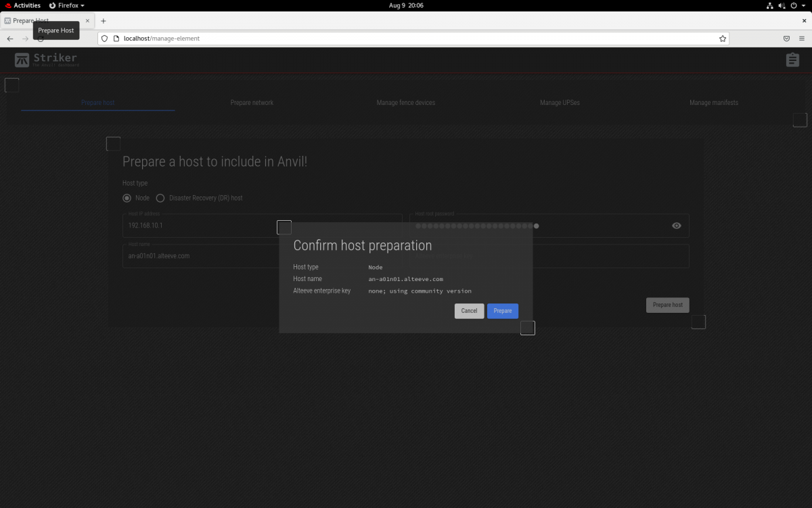Click the Striker logo icon
The height and width of the screenshot is (508, 812).
[22, 60]
